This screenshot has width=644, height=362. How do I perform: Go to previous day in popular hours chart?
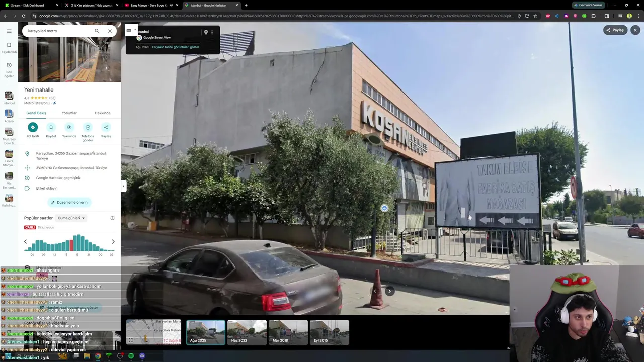(x=26, y=242)
